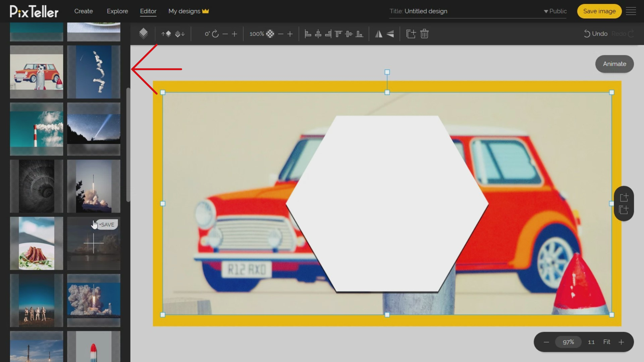Image resolution: width=644 pixels, height=362 pixels.
Task: Go to PixTeller logo home
Action: pyautogui.click(x=34, y=11)
